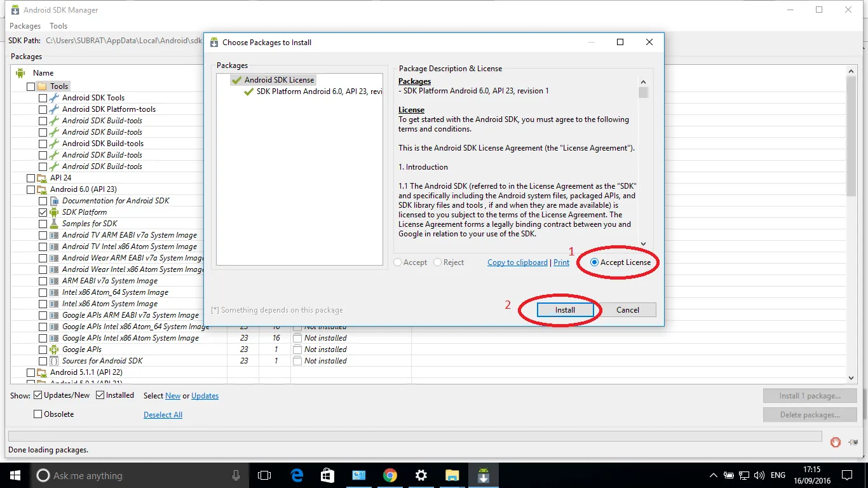Click the Copy to clipboard link
The width and height of the screenshot is (868, 488).
(x=517, y=262)
